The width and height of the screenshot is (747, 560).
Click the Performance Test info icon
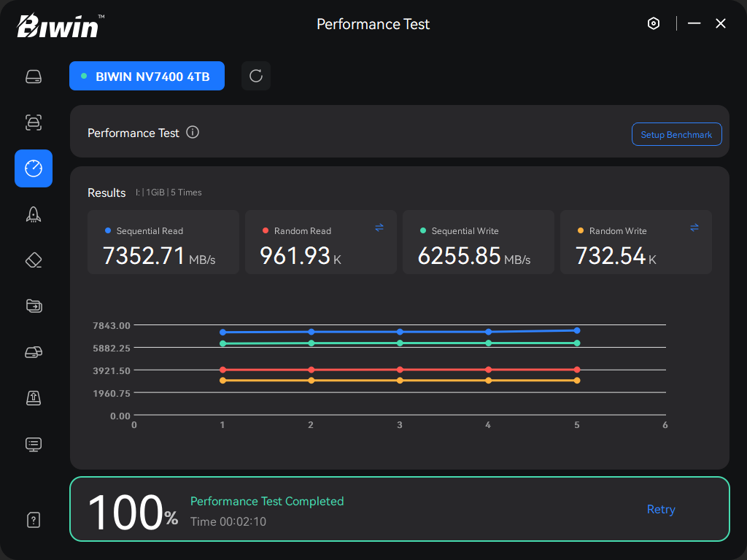pos(193,132)
